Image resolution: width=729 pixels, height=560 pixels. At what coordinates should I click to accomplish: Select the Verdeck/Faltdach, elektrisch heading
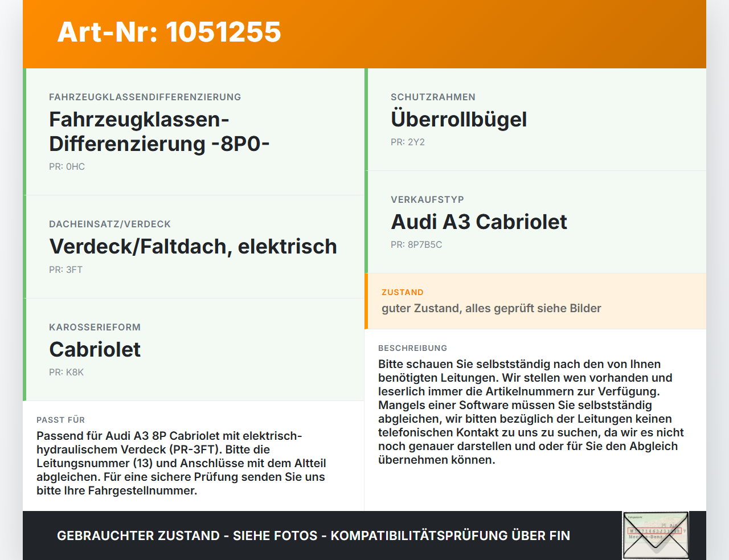point(193,247)
